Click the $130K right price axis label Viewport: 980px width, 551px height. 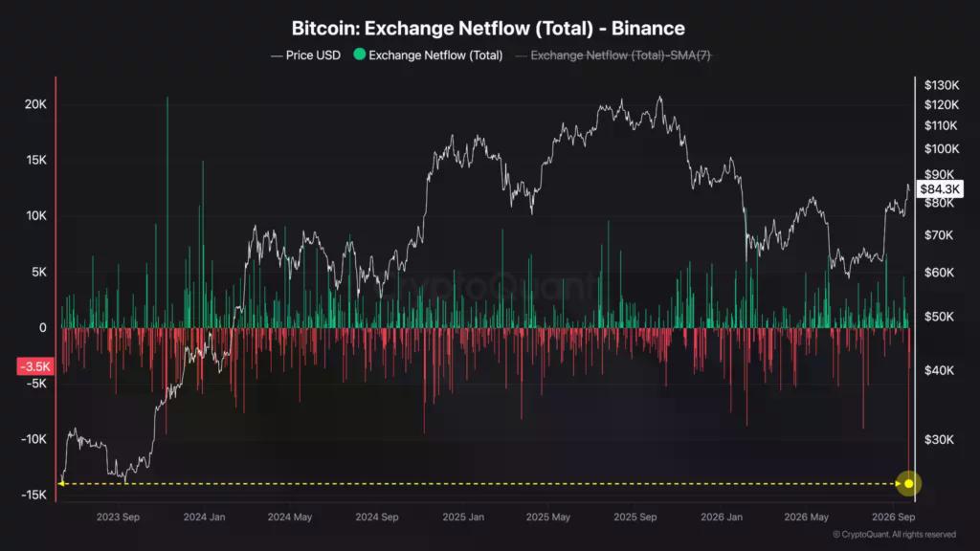[x=942, y=85]
